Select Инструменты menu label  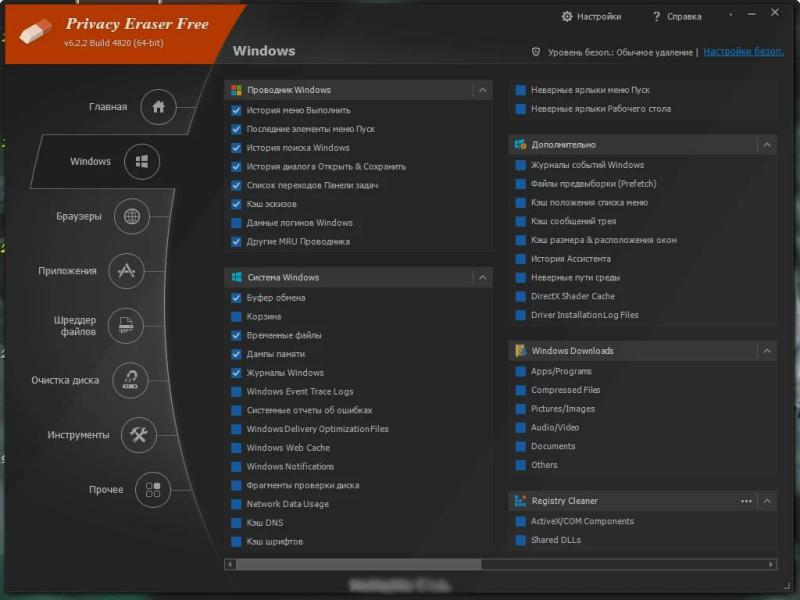[78, 435]
